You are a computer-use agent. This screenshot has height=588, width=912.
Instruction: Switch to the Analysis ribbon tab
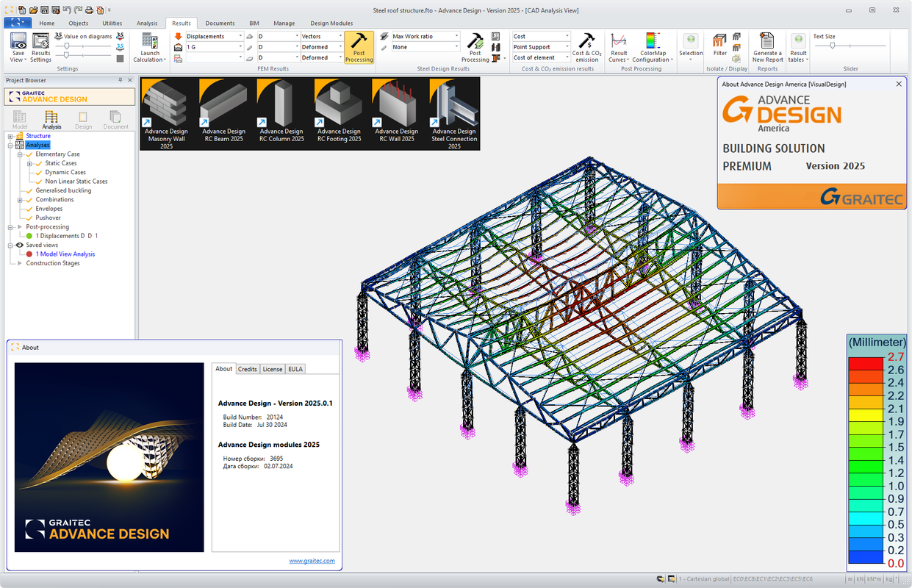point(147,24)
